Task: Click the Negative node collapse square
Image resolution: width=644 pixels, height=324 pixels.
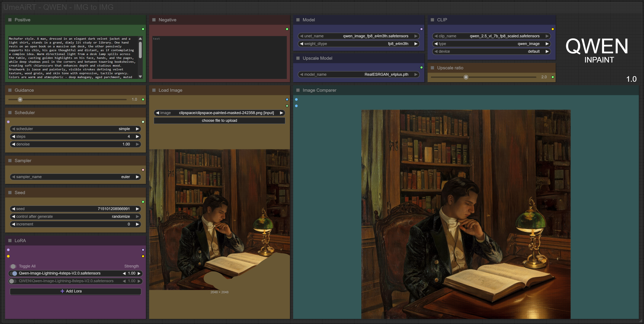Action: (154, 20)
